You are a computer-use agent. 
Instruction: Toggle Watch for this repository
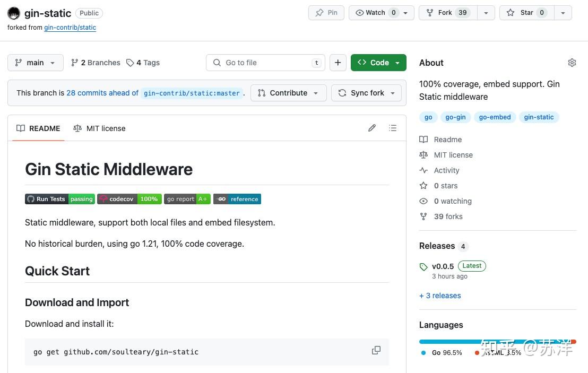(x=375, y=13)
